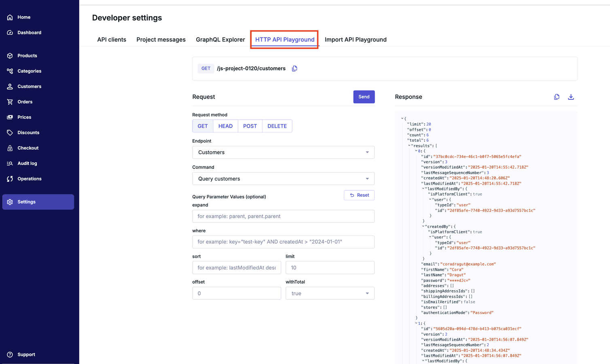
Task: Switch to the GraphQL Explorer tab
Action: point(220,39)
